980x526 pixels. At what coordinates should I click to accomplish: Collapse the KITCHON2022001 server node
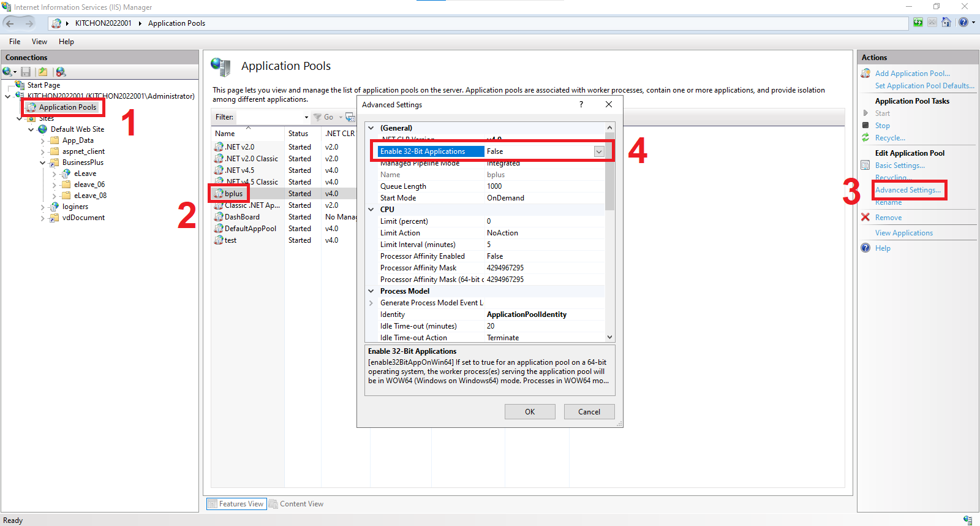point(7,96)
